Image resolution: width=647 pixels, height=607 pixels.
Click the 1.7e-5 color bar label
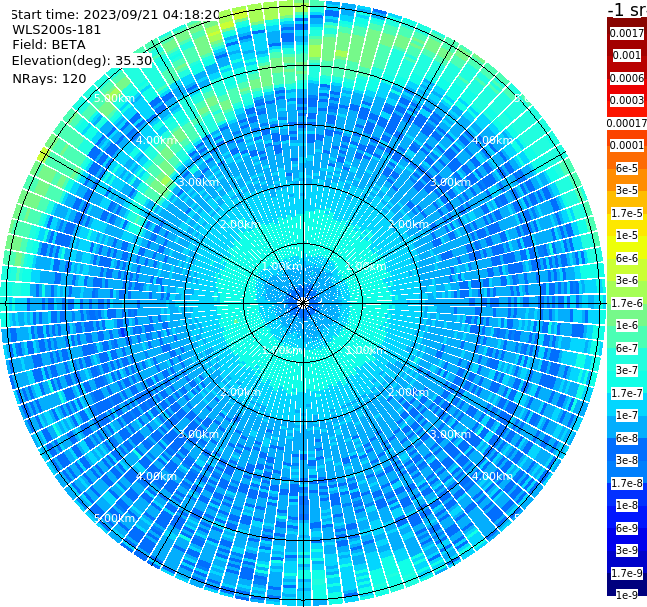coord(627,213)
